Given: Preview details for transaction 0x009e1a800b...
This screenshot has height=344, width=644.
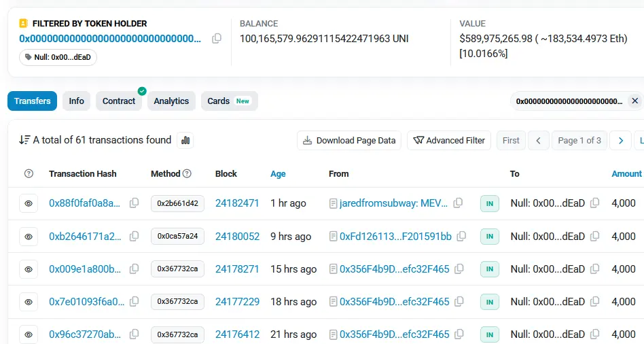Looking at the screenshot, I should (29, 269).
